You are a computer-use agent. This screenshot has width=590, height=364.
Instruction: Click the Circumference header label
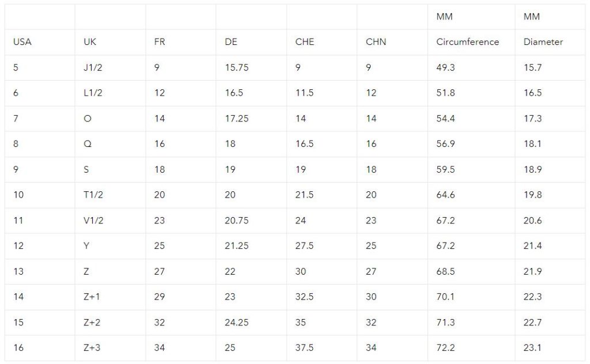[467, 42]
